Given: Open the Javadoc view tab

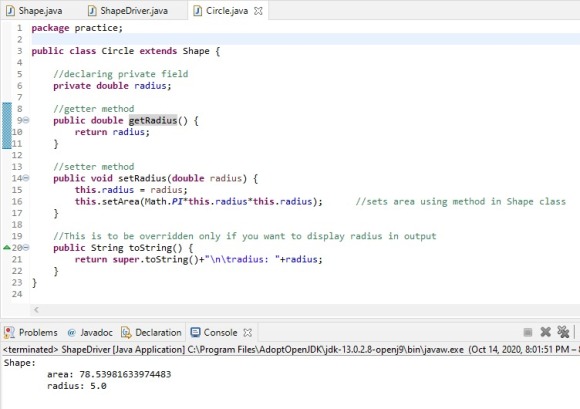Looking at the screenshot, I should point(90,332).
